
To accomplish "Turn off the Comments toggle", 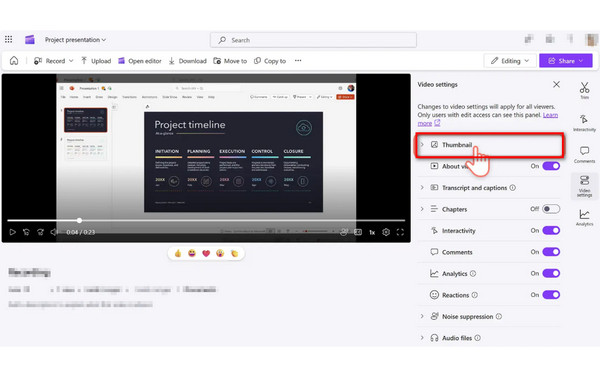I will click(551, 252).
